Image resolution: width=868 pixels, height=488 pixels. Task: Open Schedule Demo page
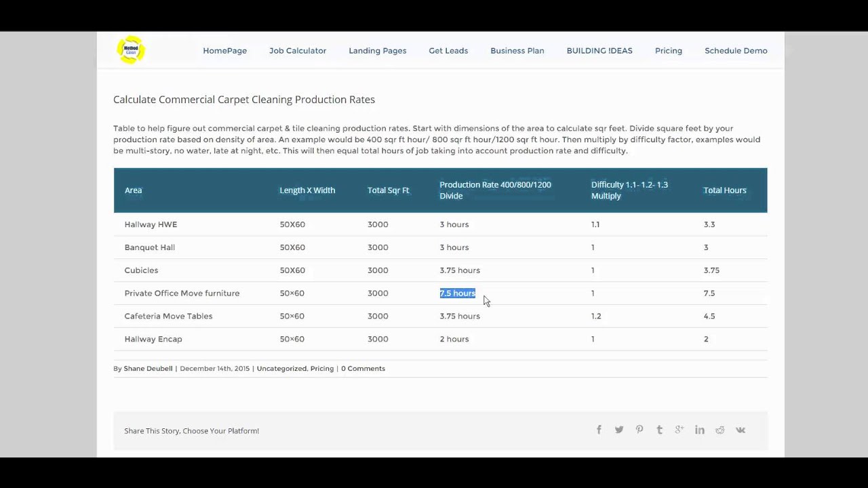[736, 51]
